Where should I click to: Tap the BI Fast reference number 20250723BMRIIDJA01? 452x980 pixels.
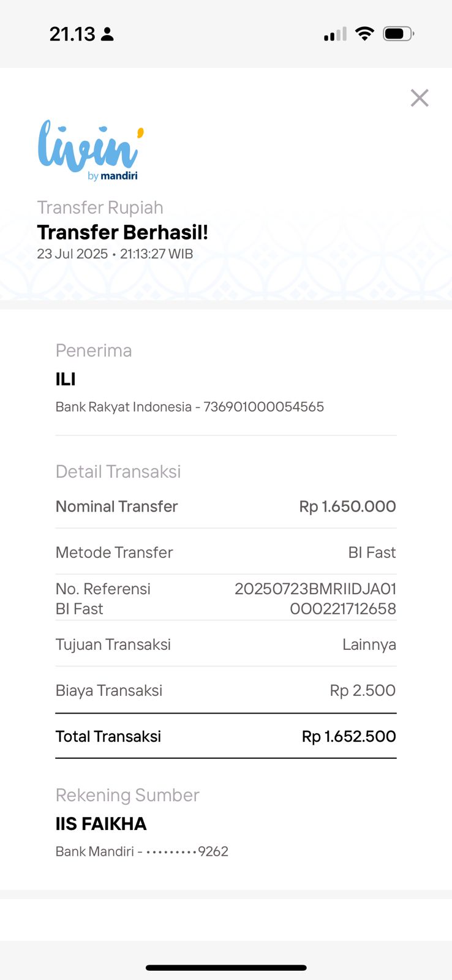coord(315,589)
